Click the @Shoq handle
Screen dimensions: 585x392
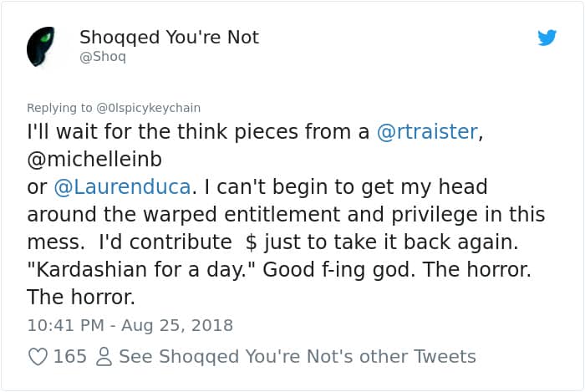click(102, 58)
